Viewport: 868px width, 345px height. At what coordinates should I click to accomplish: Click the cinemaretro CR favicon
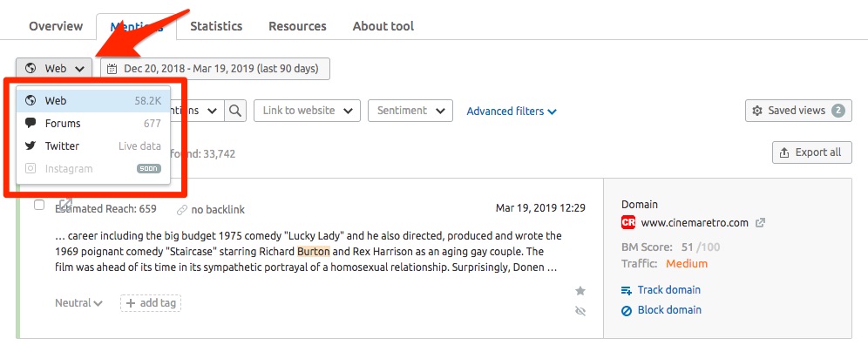(x=628, y=223)
